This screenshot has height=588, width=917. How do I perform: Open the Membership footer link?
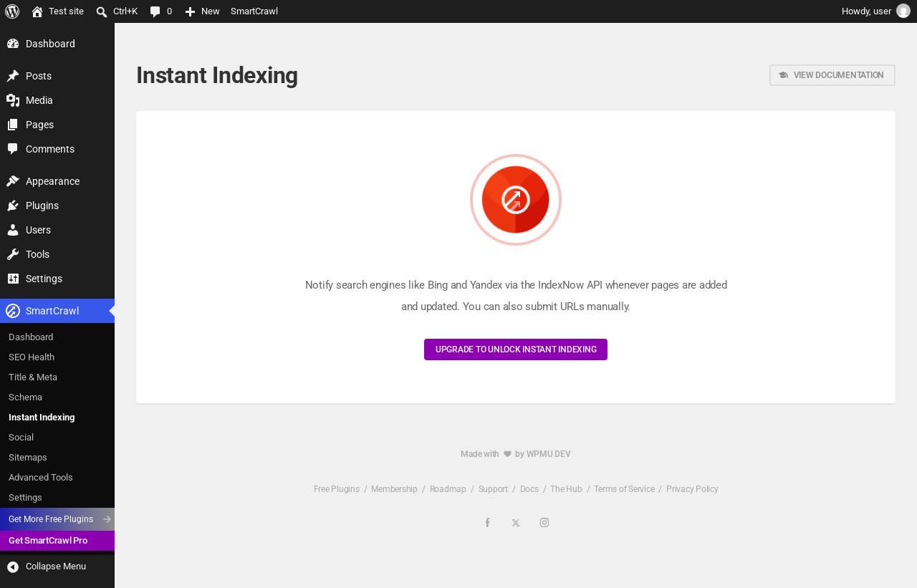(x=394, y=489)
